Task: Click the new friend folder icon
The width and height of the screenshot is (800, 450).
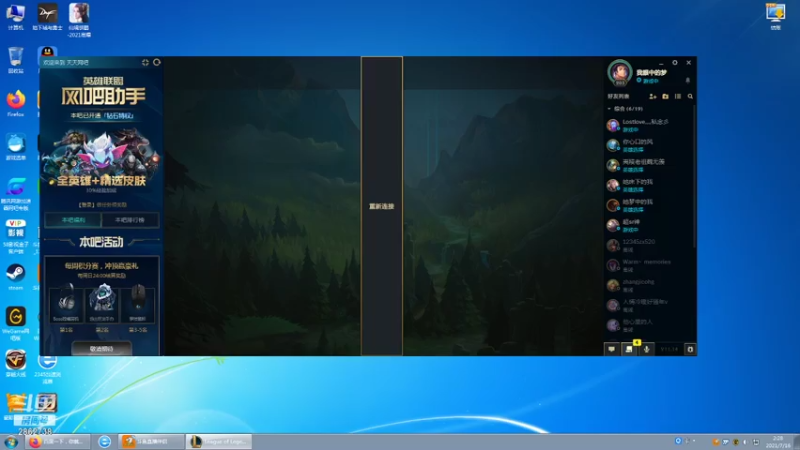Action: tap(665, 96)
